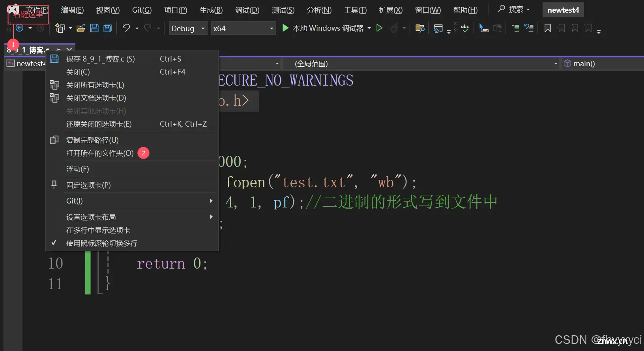Click the save file floppy icon

click(x=94, y=28)
